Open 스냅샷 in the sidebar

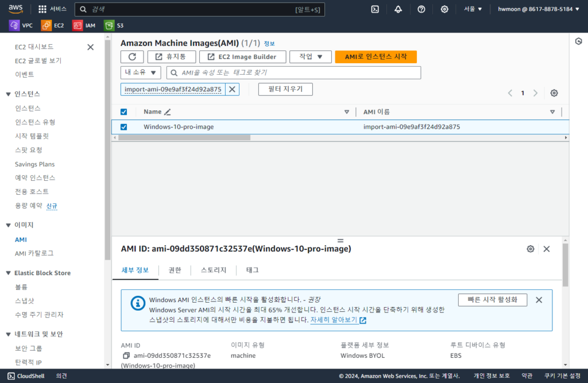(x=25, y=301)
